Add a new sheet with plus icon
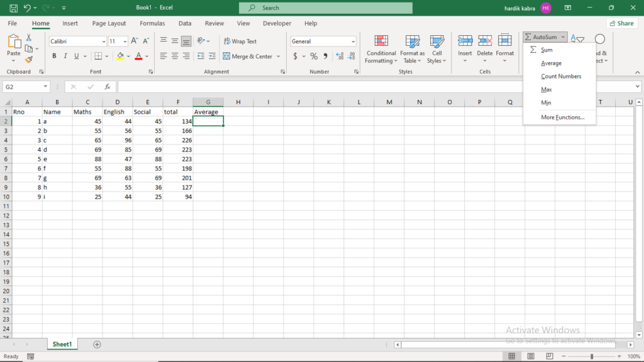The width and height of the screenshot is (644, 362). 97,344
